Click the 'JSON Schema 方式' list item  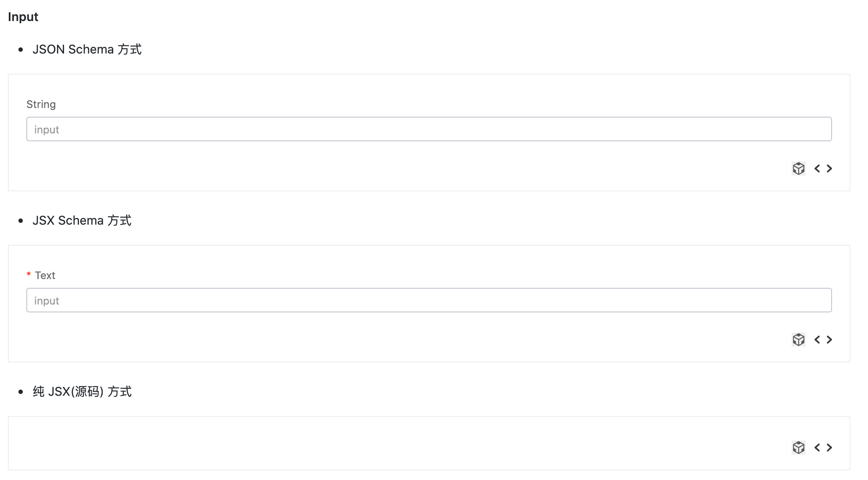tap(87, 49)
